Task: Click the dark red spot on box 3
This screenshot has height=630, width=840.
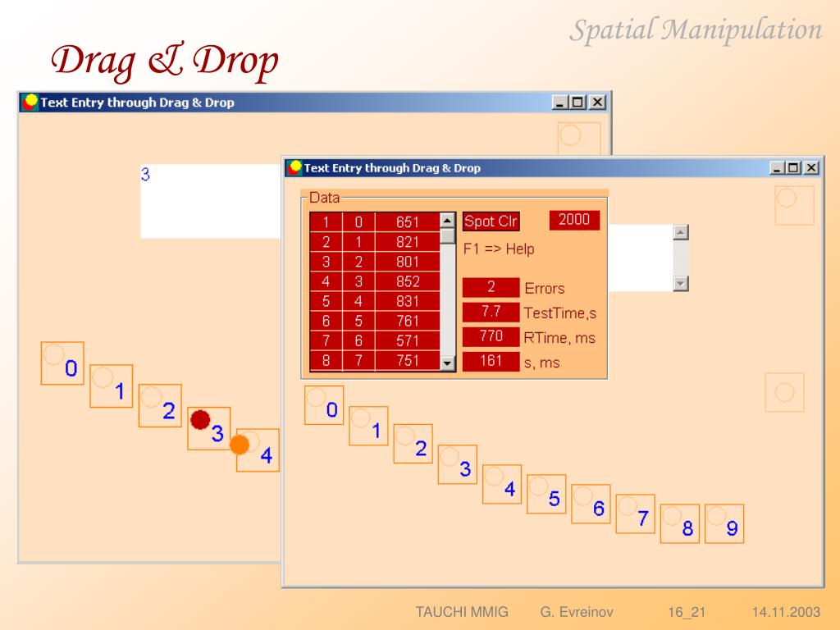Action: point(200,419)
